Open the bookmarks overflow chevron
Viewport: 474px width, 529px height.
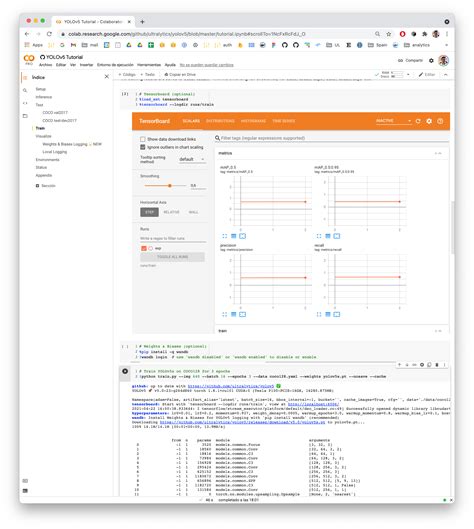446,45
